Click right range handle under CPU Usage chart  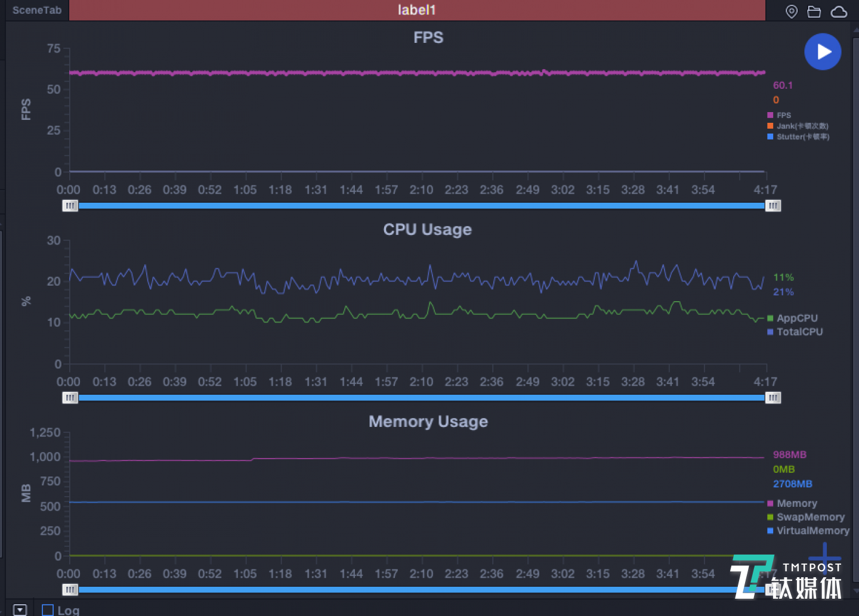(x=773, y=398)
